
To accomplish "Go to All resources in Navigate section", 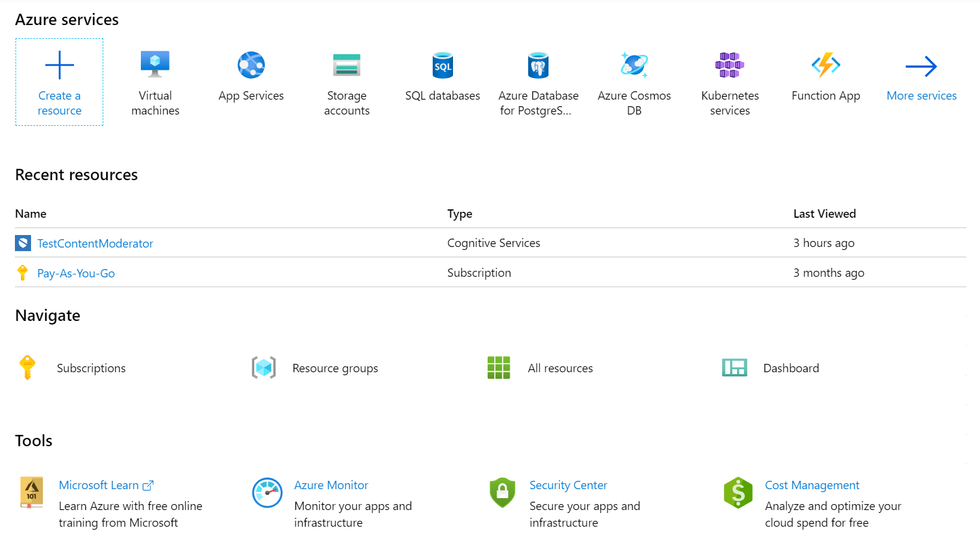I will pyautogui.click(x=560, y=368).
